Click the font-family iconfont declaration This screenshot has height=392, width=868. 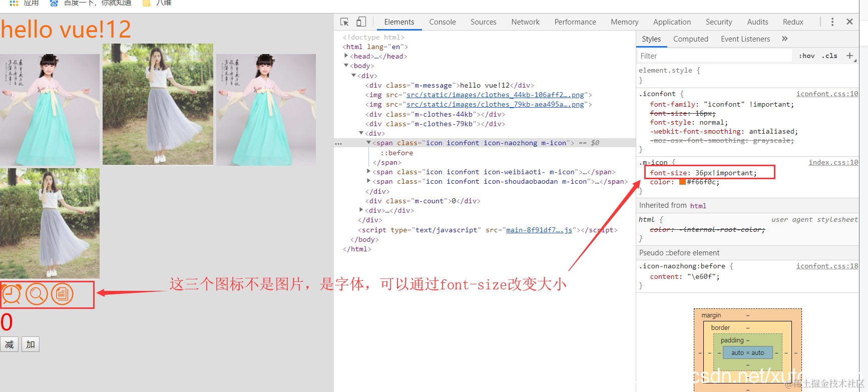(722, 104)
